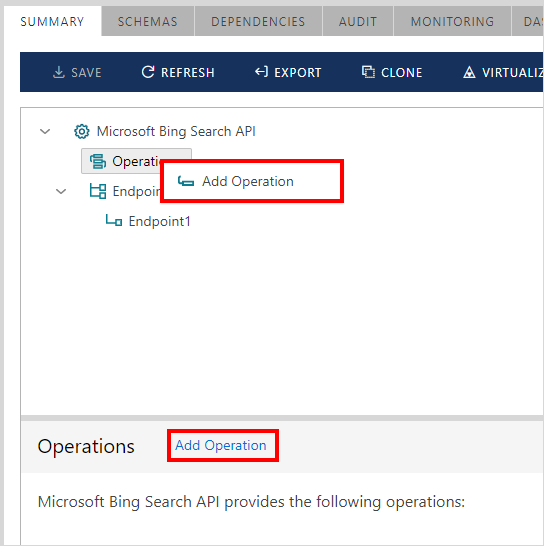Switch to the SUMMARY tab
The image size is (544, 546).
click(x=52, y=22)
